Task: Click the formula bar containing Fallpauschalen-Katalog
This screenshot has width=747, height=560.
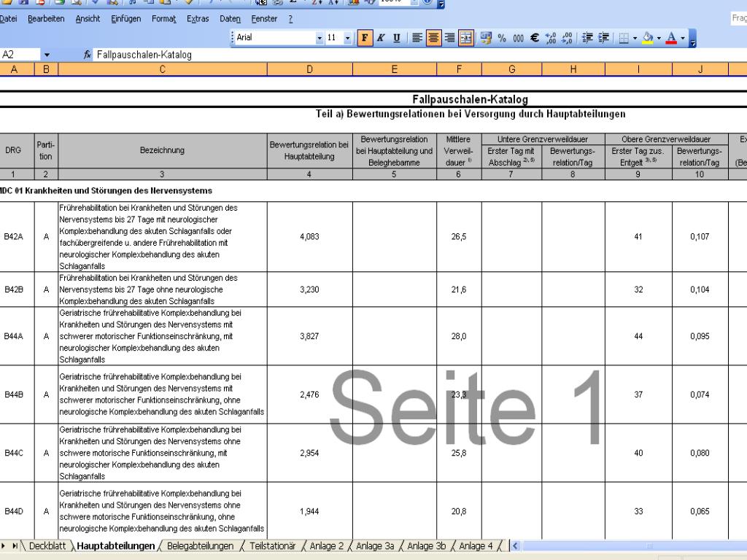Action: click(419, 55)
